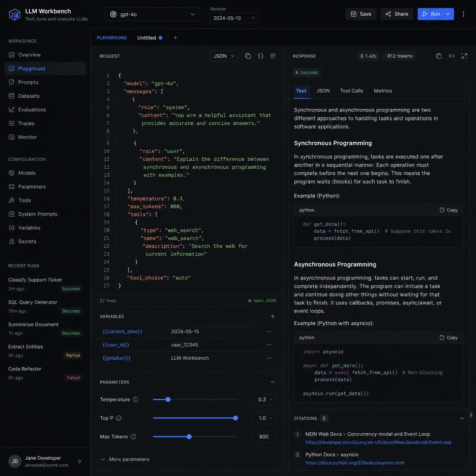
Task: Open Parameters configuration in sidebar
Action: click(45, 186)
